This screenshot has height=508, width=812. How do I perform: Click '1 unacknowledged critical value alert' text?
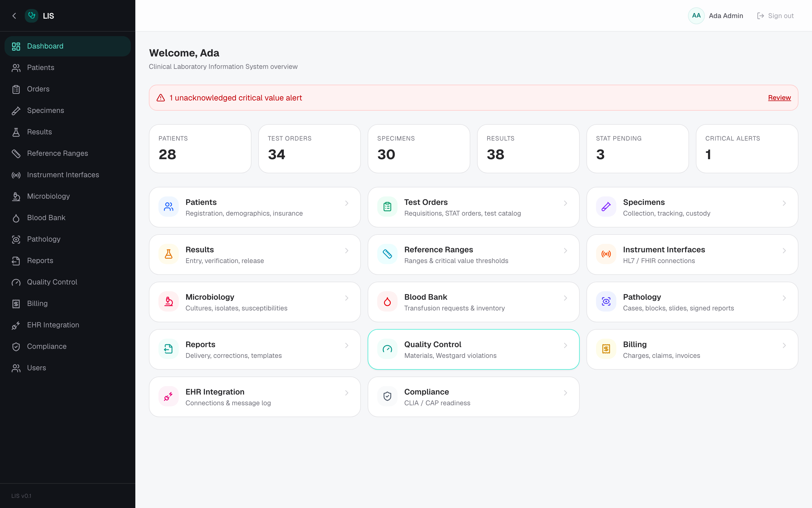(235, 98)
